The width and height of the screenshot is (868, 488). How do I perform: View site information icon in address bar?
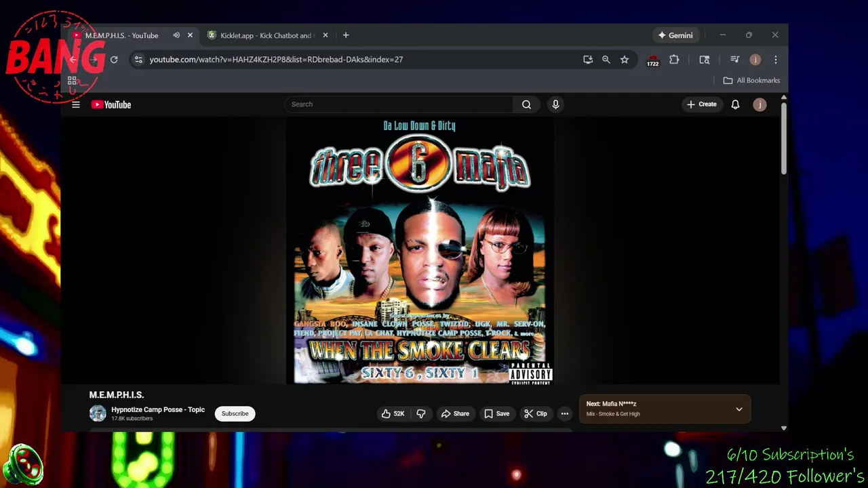point(138,60)
